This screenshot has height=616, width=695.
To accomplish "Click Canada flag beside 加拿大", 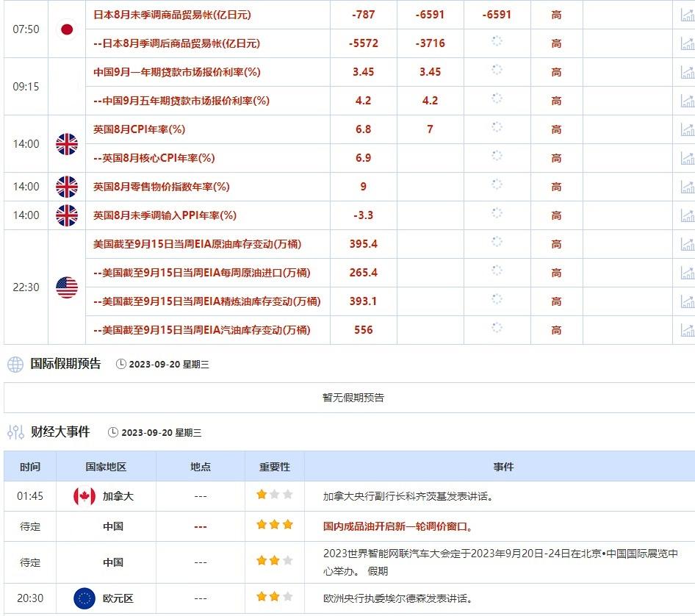I will [84, 496].
